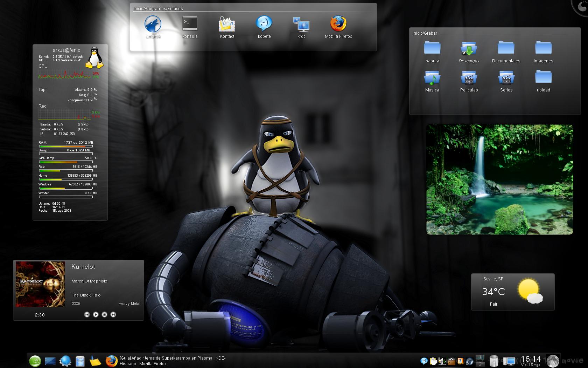
Task: Click the show desktop panel icon
Action: [x=50, y=361]
